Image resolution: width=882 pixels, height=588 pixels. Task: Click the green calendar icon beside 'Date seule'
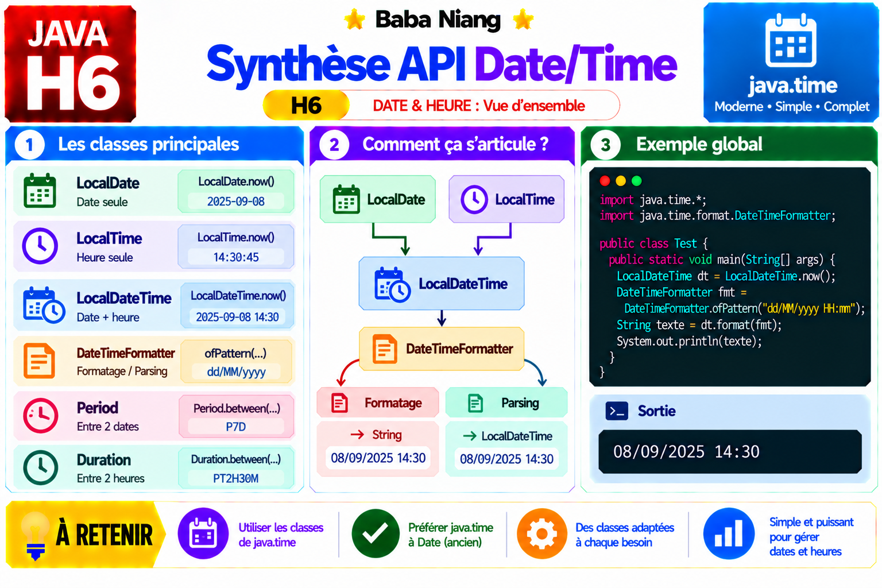(x=40, y=190)
